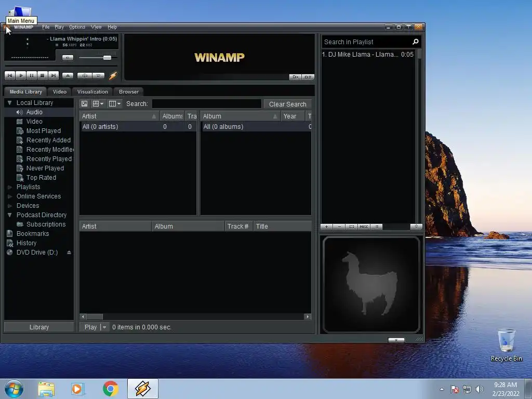The image size is (532, 399).
Task: Open the column layout dropdown
Action: click(115, 104)
